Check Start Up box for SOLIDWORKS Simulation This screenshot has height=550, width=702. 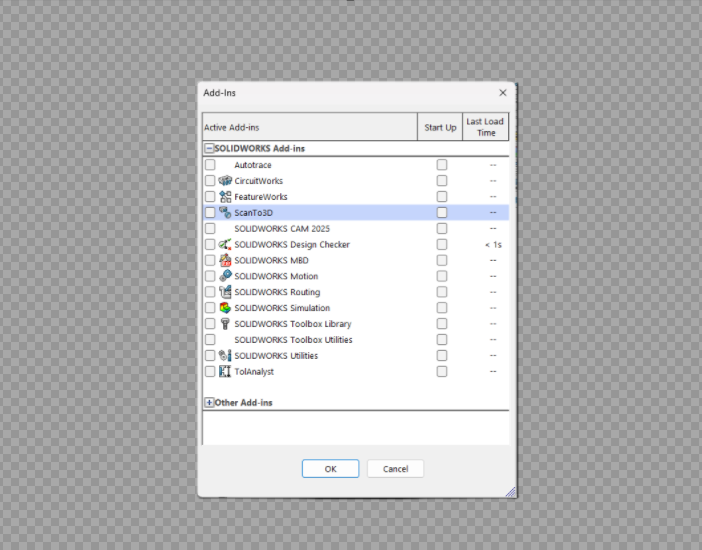coord(442,308)
